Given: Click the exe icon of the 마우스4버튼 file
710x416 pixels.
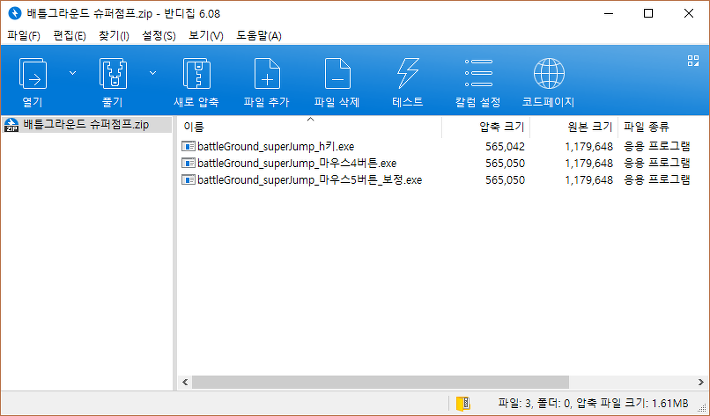Looking at the screenshot, I should pyautogui.click(x=188, y=163).
